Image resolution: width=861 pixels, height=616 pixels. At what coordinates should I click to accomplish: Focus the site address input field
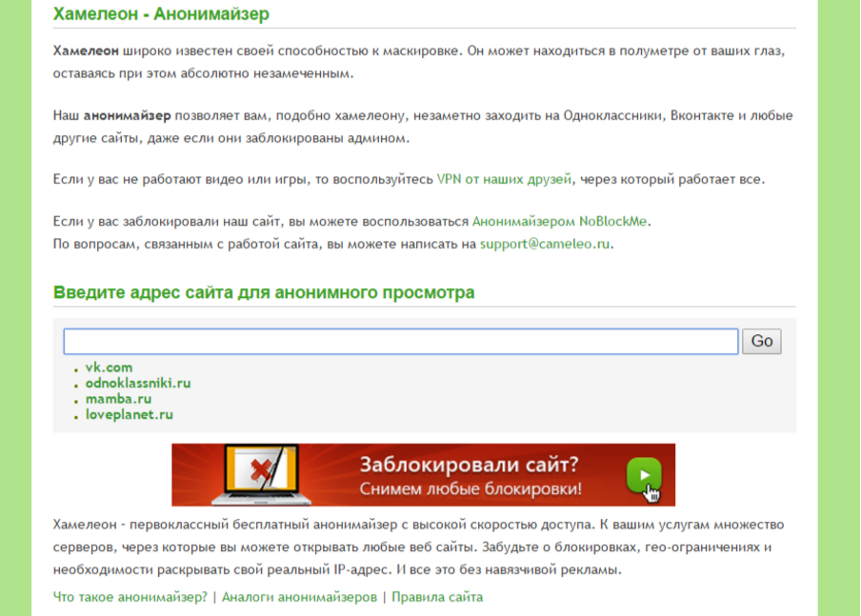[401, 342]
